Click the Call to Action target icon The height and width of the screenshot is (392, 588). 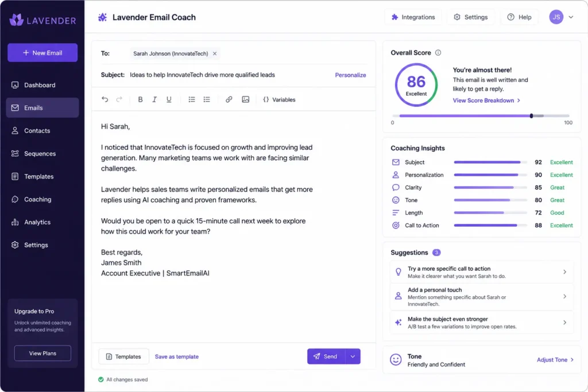396,225
